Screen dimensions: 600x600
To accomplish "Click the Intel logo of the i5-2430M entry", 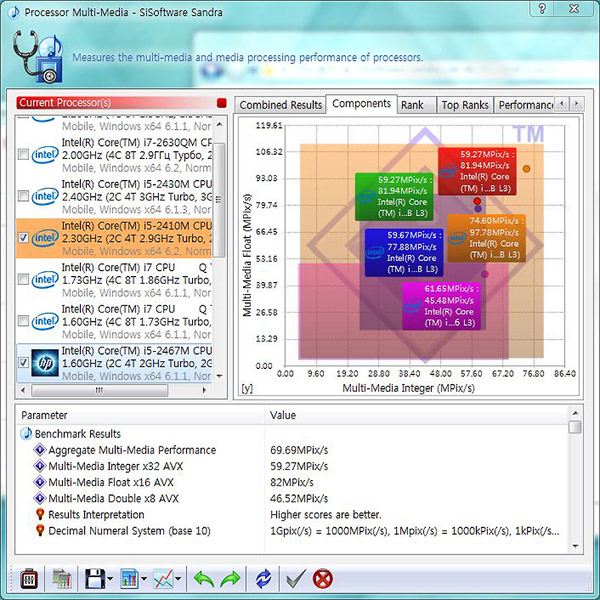I will 45,196.
